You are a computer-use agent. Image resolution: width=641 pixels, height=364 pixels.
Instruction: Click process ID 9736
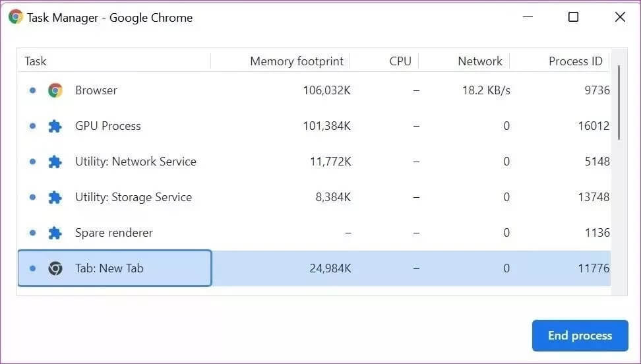pyautogui.click(x=597, y=90)
